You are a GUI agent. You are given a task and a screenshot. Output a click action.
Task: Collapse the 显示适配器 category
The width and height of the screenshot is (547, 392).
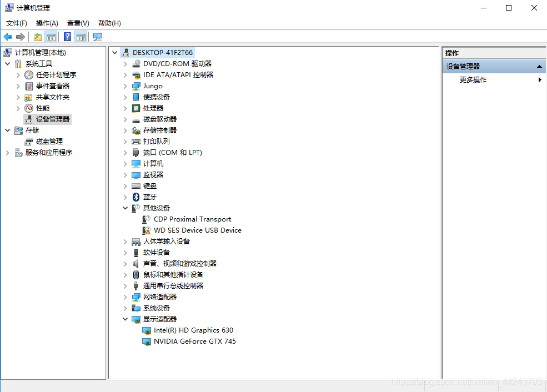point(126,319)
